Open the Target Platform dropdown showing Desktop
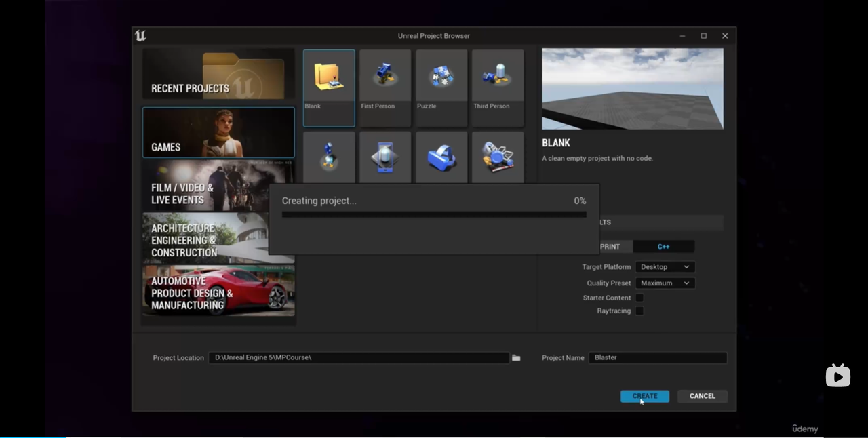Viewport: 868px width, 438px height. [x=665, y=267]
